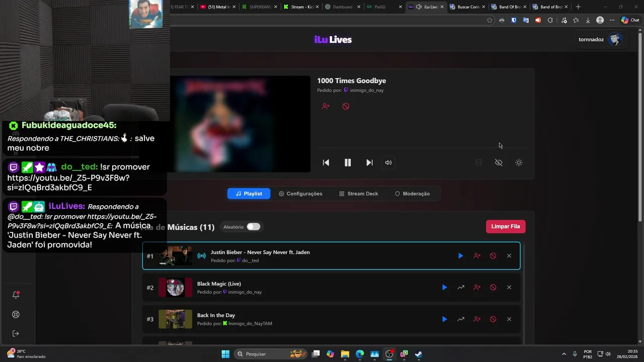The image size is (644, 362).
Task: Open the browser Downloads icon
Action: point(588,20)
